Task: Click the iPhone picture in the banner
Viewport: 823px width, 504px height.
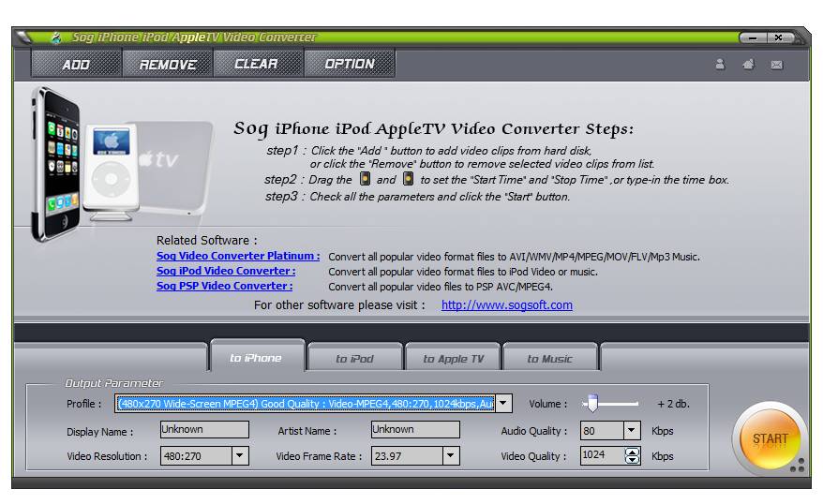Action: (56, 164)
